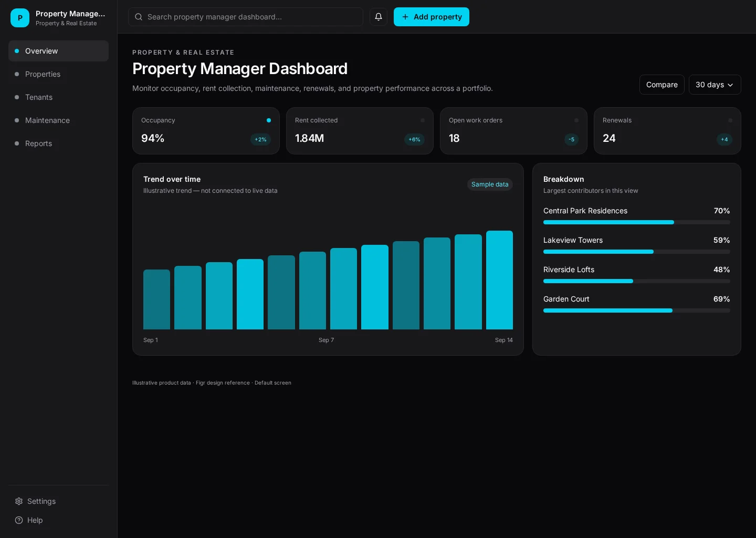Screen dimensions: 756x538
Task: Click the tallest Sep 14 chart bar
Action: (499, 280)
